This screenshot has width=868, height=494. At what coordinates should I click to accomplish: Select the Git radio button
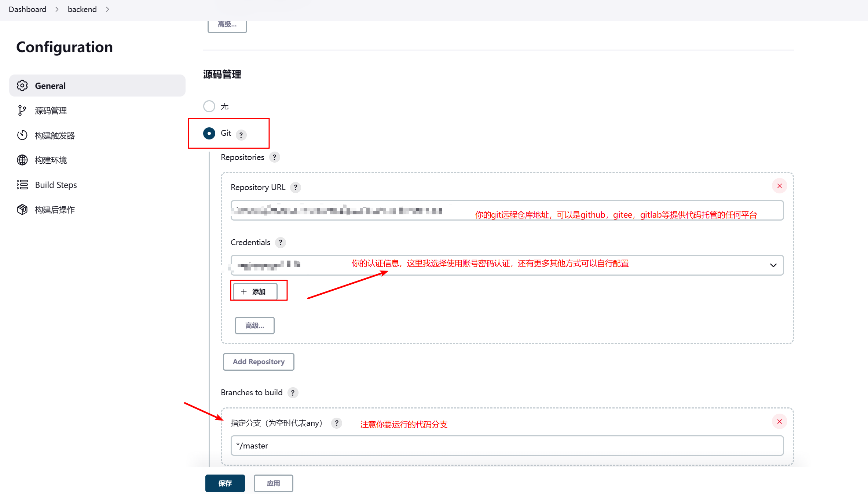point(209,133)
